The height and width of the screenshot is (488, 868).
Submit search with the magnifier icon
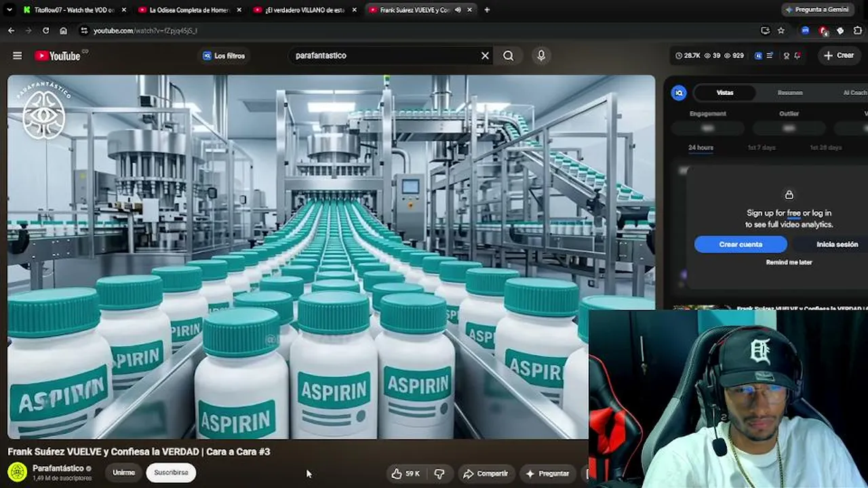(x=508, y=56)
